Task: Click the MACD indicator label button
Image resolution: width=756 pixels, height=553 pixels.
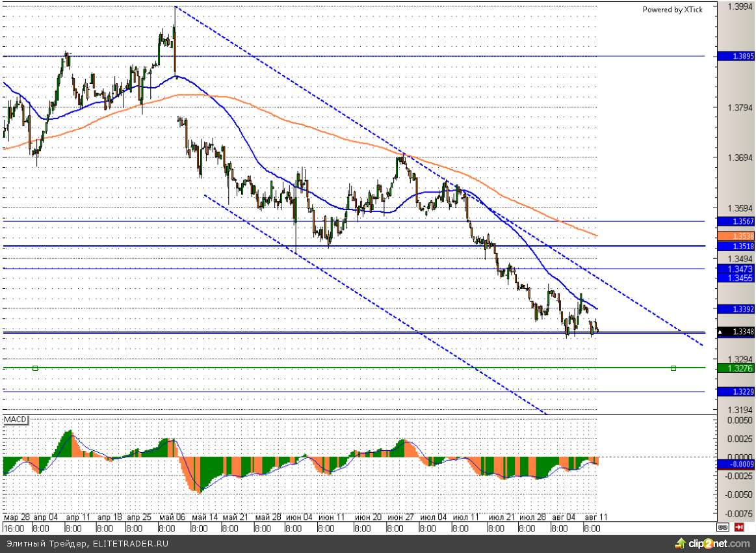Action: (x=15, y=420)
